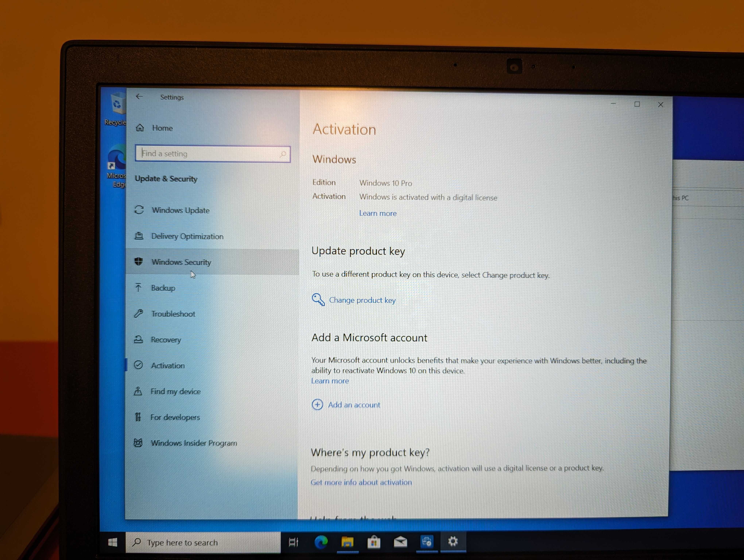The height and width of the screenshot is (560, 744).
Task: Click the shield icon for Windows Security
Action: coord(139,262)
